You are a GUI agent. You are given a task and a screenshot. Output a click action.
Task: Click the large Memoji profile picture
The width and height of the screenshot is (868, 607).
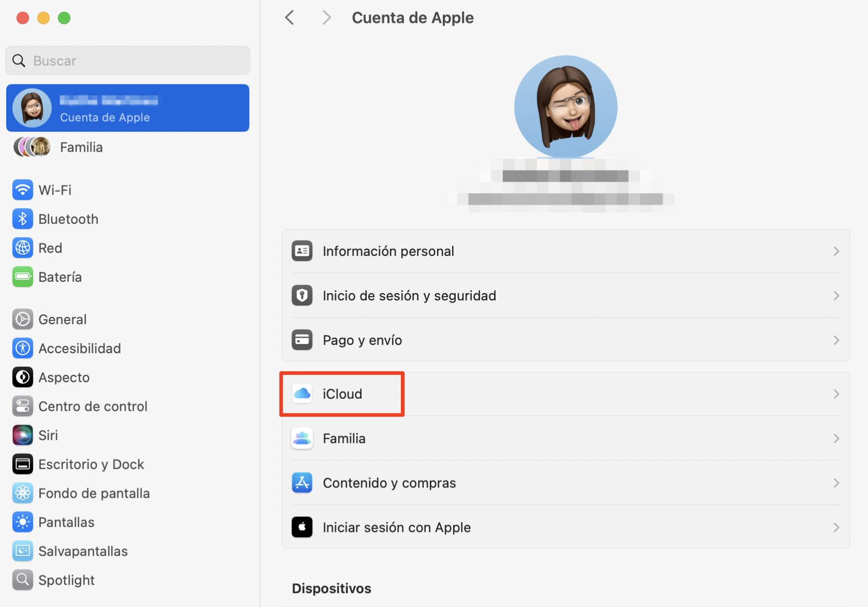click(566, 107)
